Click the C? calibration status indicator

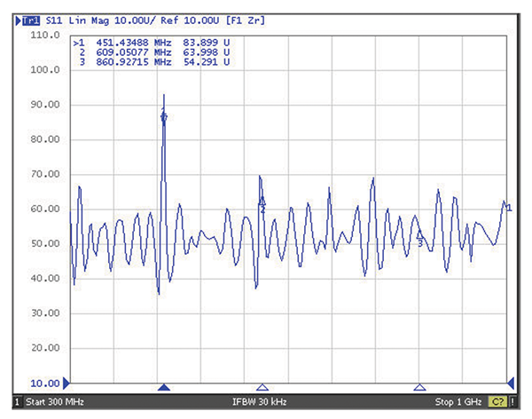click(x=498, y=402)
